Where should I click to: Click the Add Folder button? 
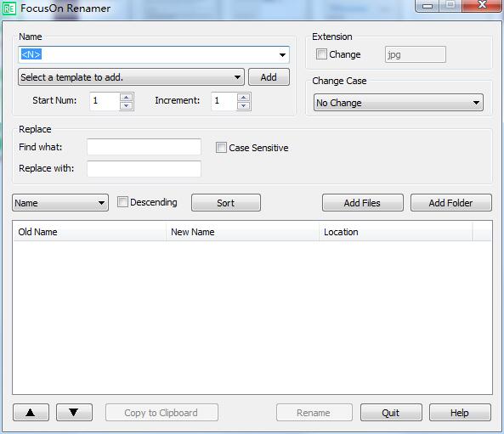(x=450, y=203)
